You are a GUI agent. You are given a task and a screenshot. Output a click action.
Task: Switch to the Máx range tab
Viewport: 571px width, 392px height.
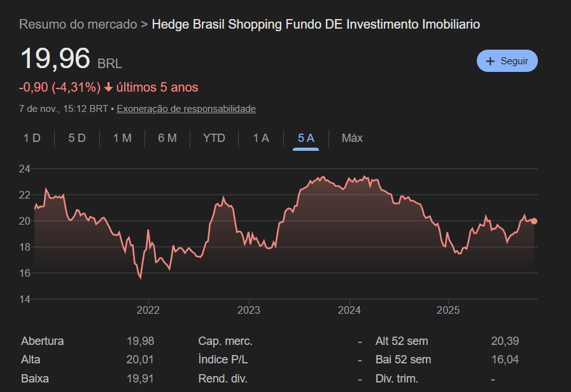352,138
